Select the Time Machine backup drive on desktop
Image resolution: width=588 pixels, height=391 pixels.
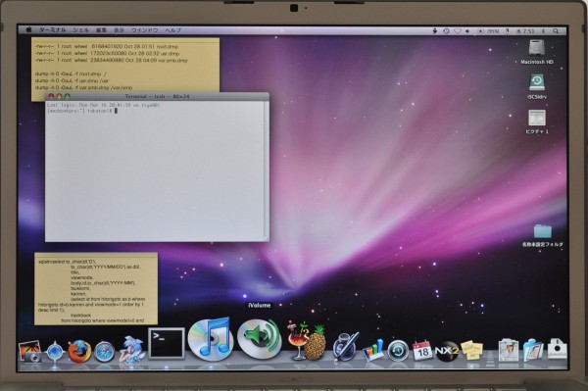pos(537,86)
